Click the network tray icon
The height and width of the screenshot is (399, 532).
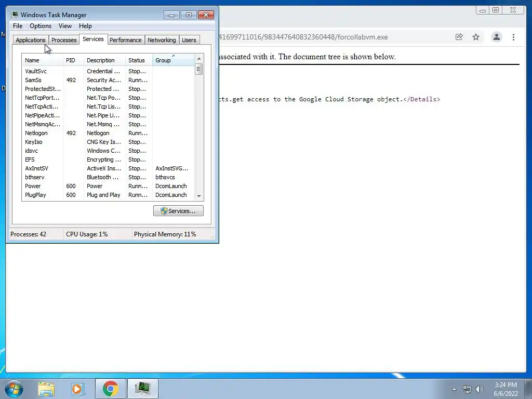coord(467,390)
